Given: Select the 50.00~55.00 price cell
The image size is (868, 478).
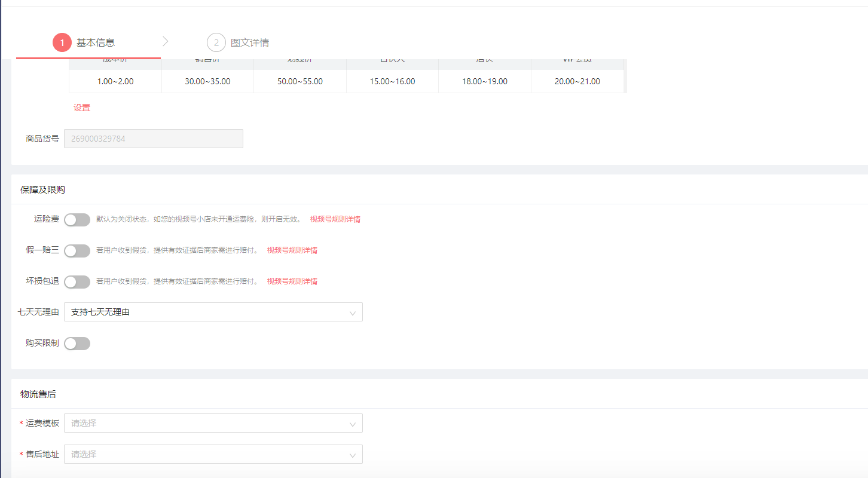Looking at the screenshot, I should click(300, 81).
